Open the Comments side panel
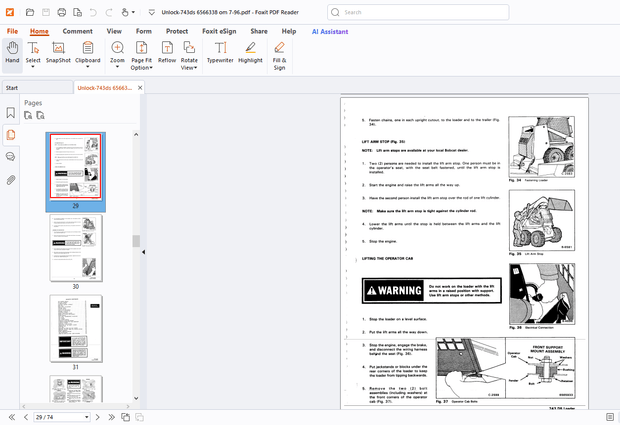Screen dimensions: 620x425 [x=11, y=157]
